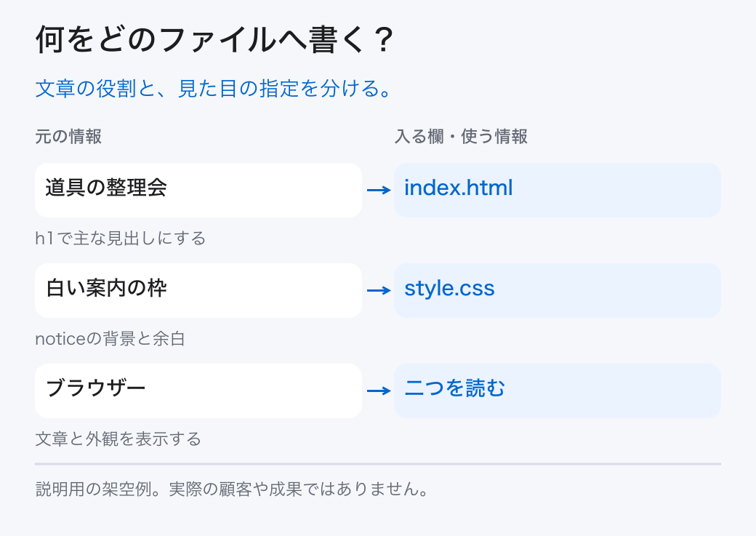The width and height of the screenshot is (756, 536).
Task: Select the 二つを読む card
Action: pyautogui.click(x=558, y=391)
